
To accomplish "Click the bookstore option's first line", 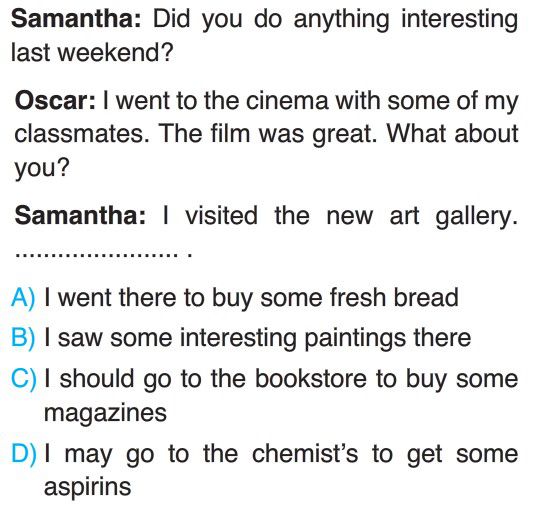I will [x=281, y=379].
